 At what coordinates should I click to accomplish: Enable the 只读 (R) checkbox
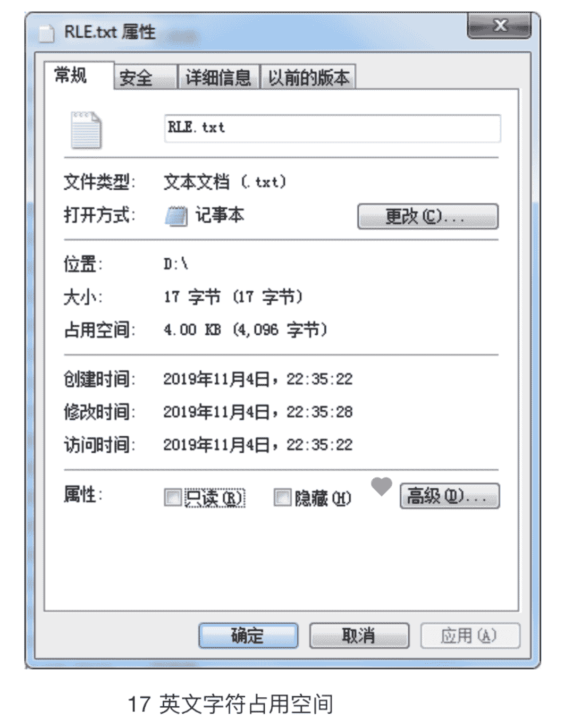click(x=173, y=498)
